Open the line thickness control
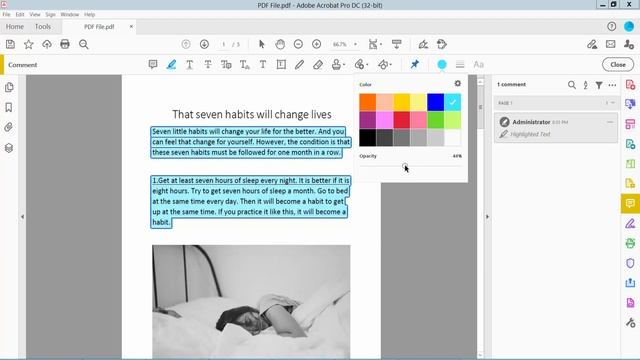This screenshot has width=640, height=360. coord(460,64)
